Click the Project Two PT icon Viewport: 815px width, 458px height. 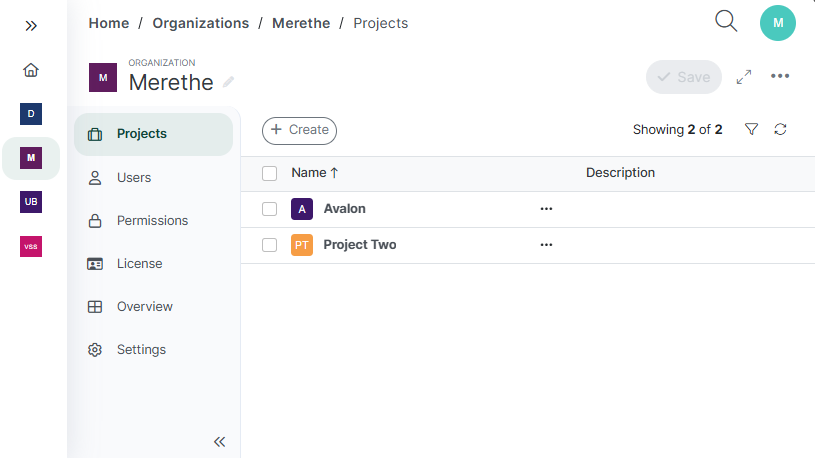click(x=302, y=245)
